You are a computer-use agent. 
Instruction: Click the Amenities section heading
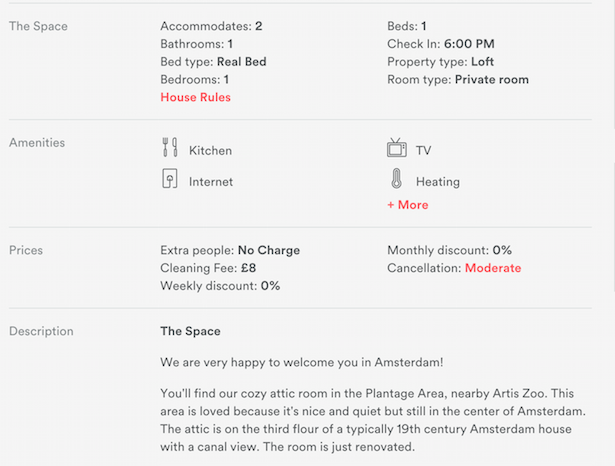[37, 142]
